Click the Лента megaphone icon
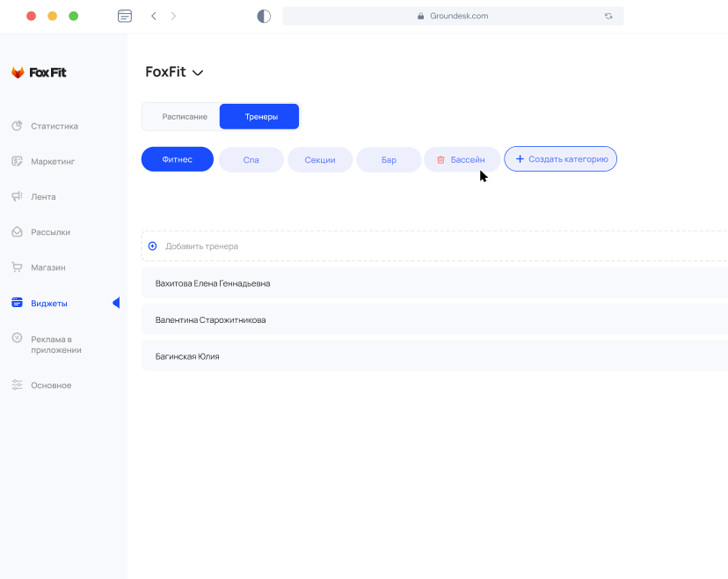 click(18, 196)
